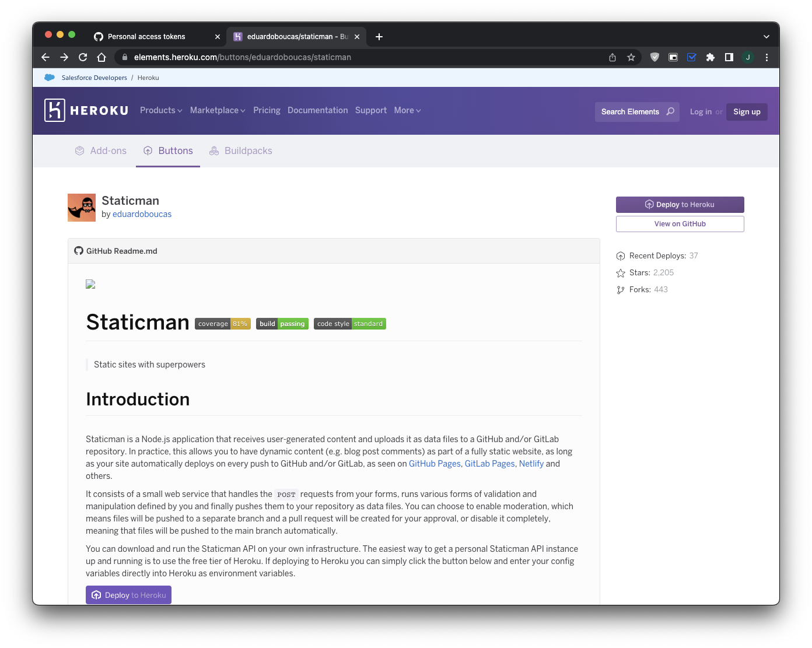Open the Chrome three-dot menu
The width and height of the screenshot is (812, 648).
[766, 57]
